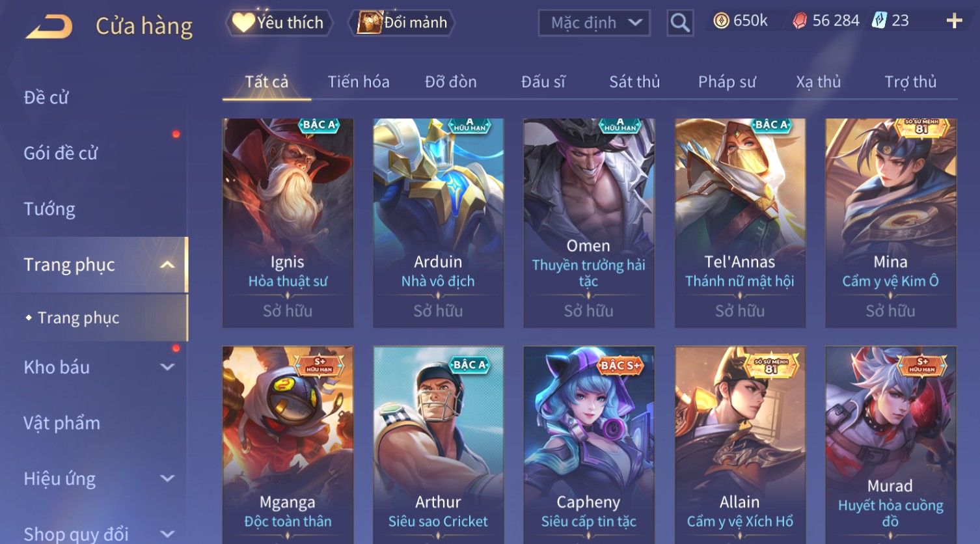Open Yêu thích heart favorites
The height and width of the screenshot is (544, 980).
[279, 23]
